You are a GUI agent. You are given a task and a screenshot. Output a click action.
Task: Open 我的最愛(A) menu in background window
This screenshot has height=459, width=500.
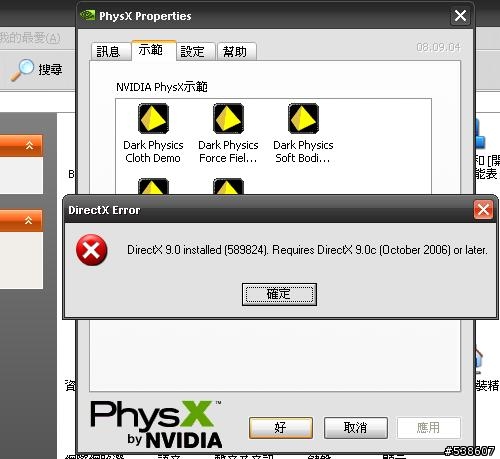(30, 38)
